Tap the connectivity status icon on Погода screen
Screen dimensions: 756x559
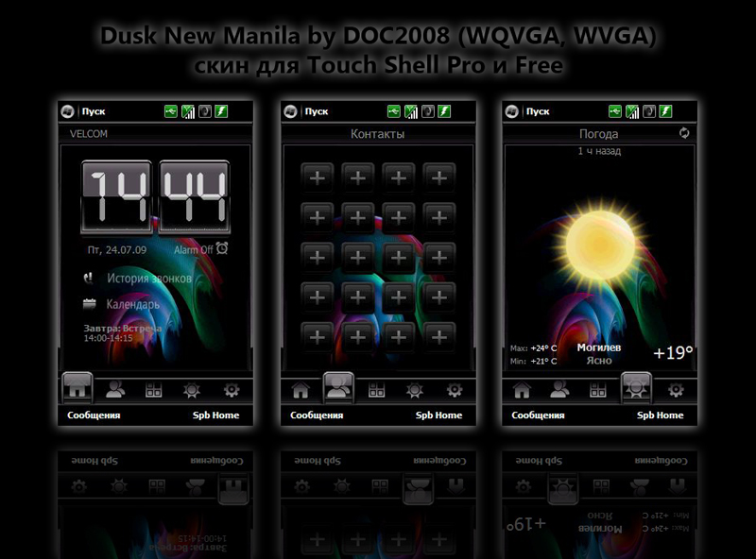[x=615, y=111]
